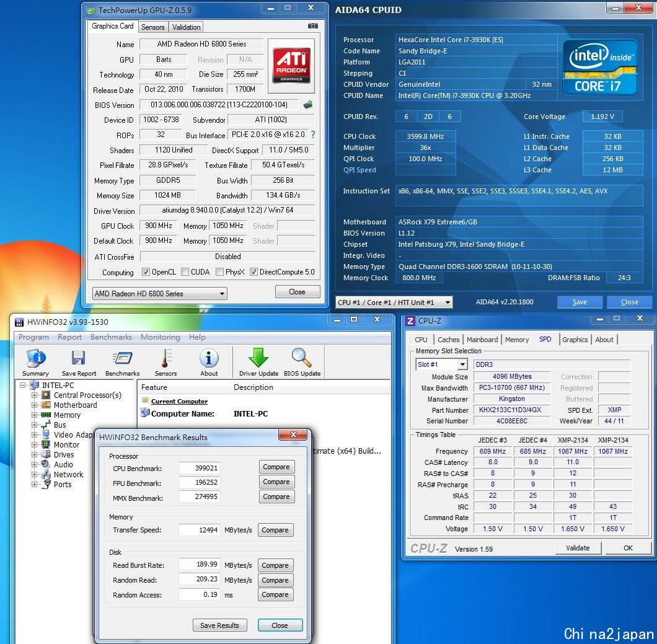Select the Memory tree node icon

(46, 415)
